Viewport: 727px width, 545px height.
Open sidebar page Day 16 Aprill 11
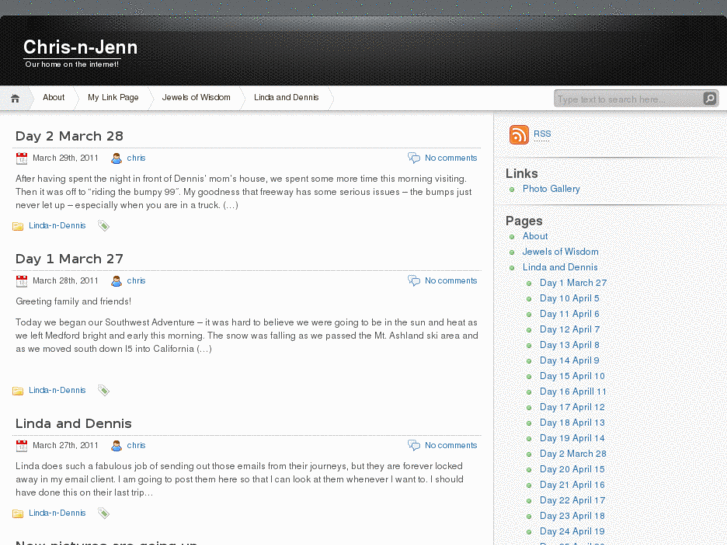pos(573,391)
